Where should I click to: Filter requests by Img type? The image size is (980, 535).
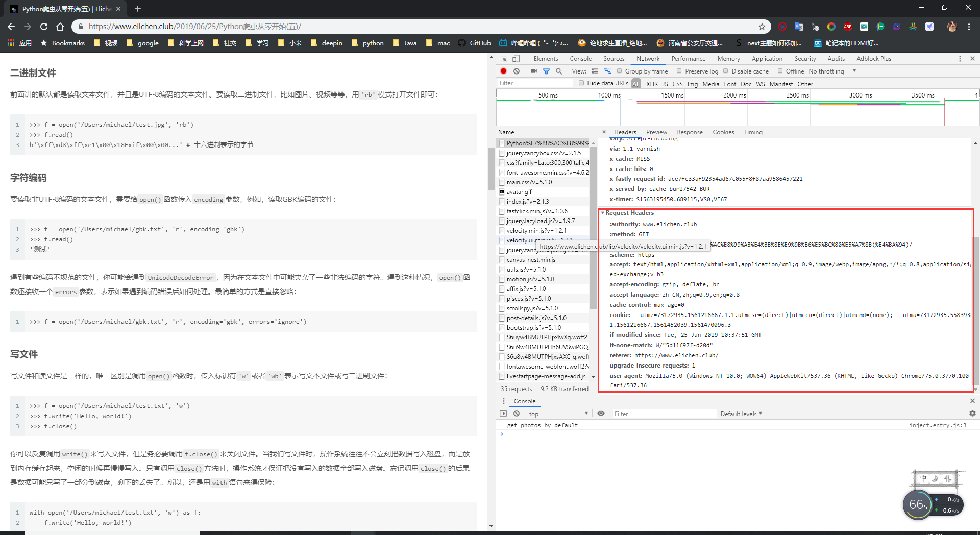[692, 84]
